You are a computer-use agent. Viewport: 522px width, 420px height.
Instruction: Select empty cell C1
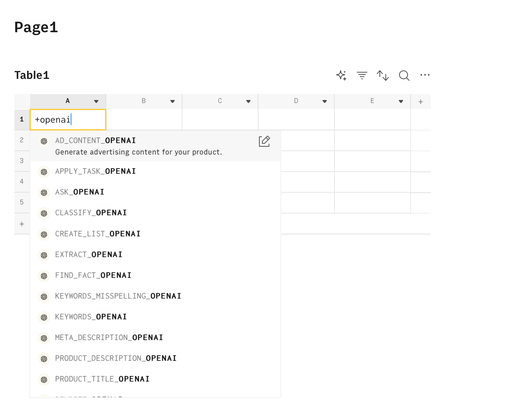tap(220, 120)
